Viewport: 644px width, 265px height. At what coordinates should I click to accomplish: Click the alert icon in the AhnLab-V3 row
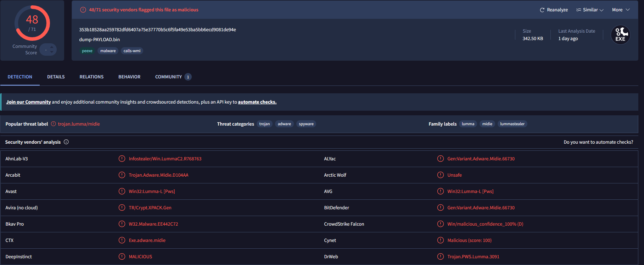point(122,159)
